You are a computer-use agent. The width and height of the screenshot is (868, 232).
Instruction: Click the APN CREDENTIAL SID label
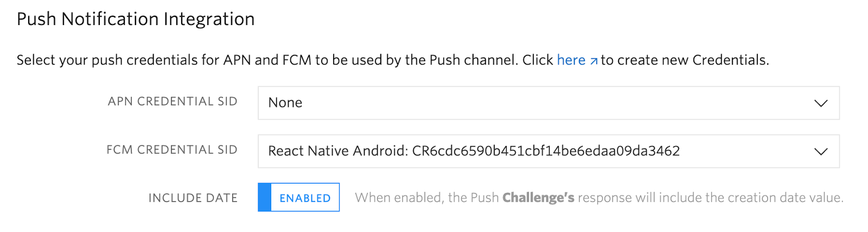(x=173, y=102)
